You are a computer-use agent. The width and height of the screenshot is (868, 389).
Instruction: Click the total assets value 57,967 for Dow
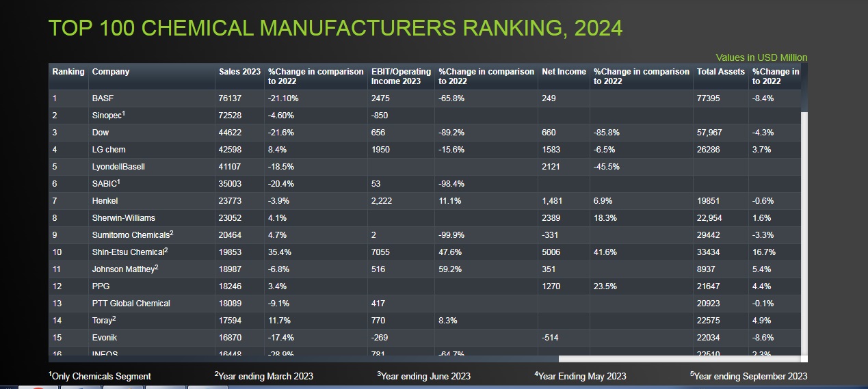(x=709, y=133)
